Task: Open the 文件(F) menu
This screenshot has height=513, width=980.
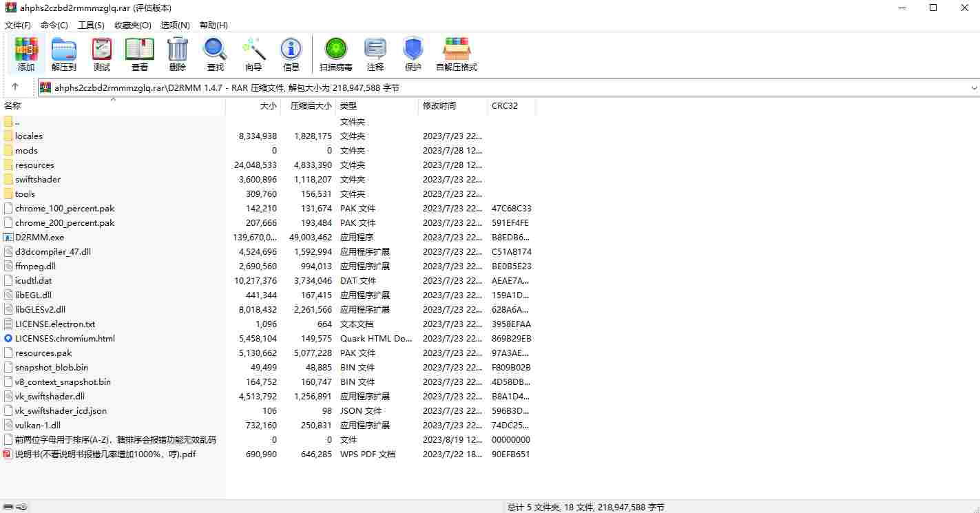Action: (x=18, y=25)
